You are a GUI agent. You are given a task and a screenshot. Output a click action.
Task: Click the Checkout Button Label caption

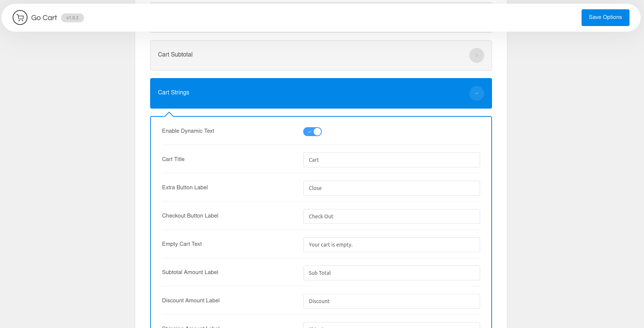pos(190,216)
